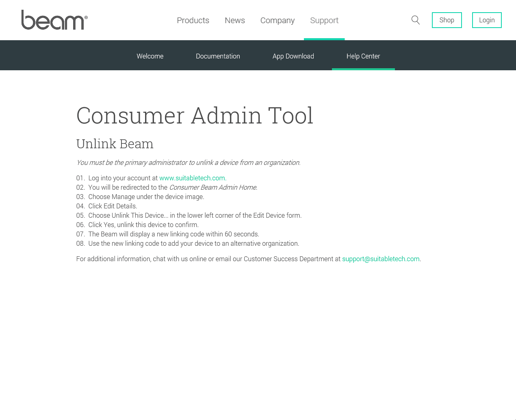Screen dimensions: 516x420
Task: Click step 04 'Click Edit Details'
Action: coord(107,206)
